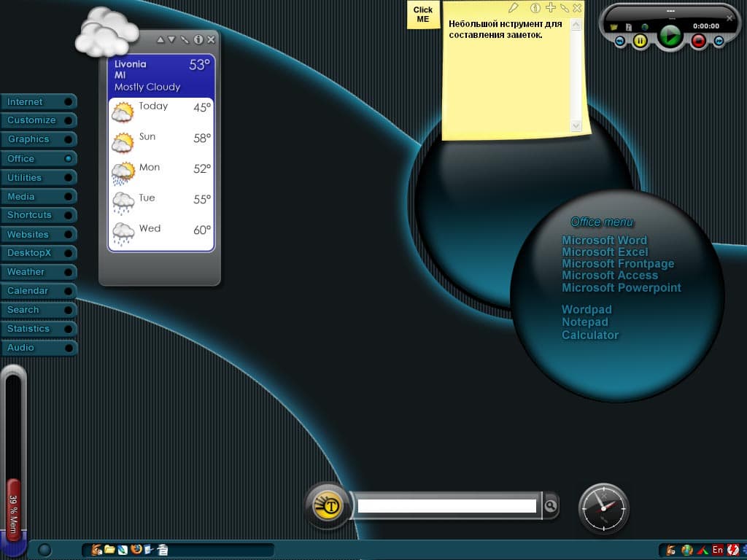Launch Microsoft Powerpoint from the Office menu
The height and width of the screenshot is (560, 747).
tap(622, 287)
